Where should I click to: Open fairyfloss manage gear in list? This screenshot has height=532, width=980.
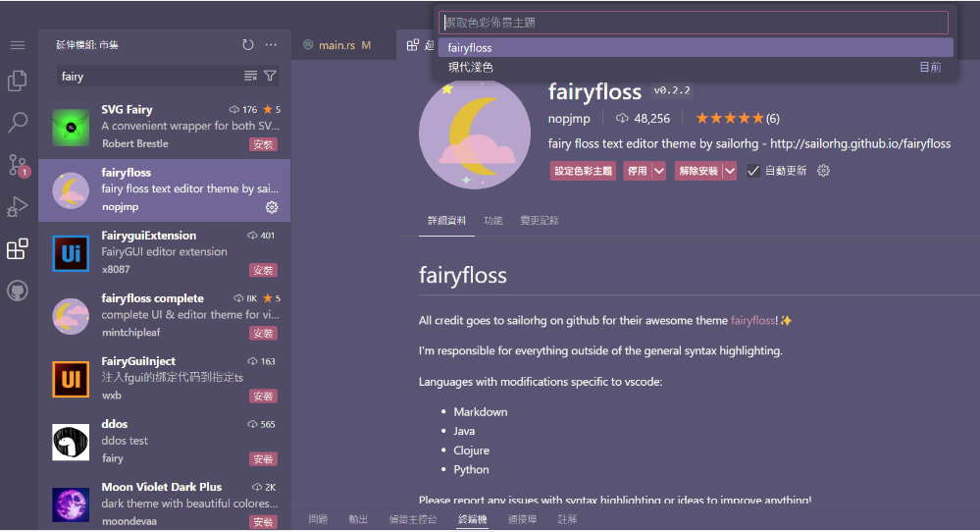point(272,207)
